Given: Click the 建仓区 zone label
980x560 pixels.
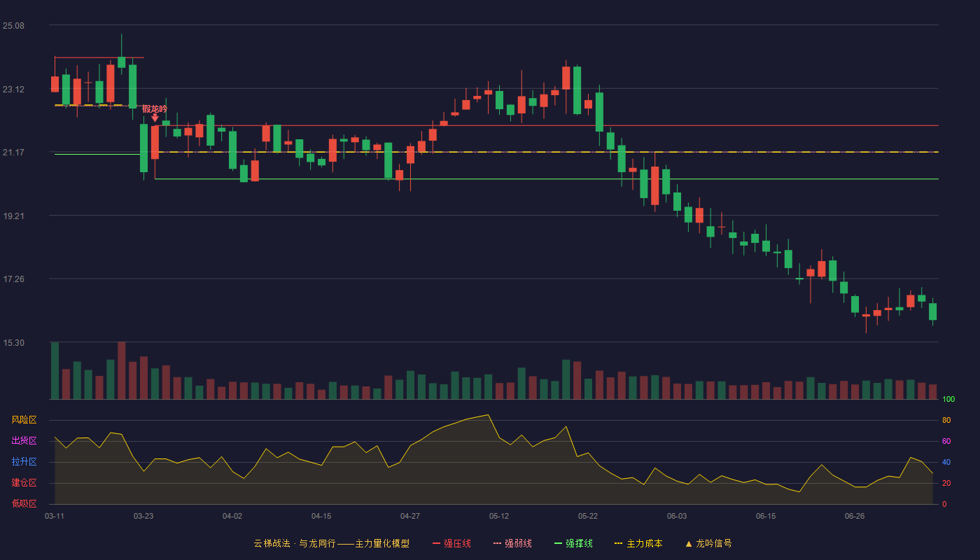Looking at the screenshot, I should tap(24, 483).
